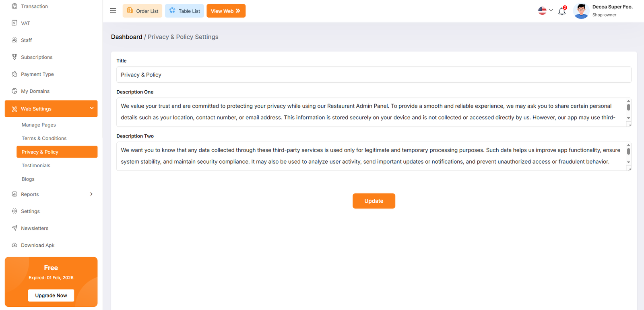644x310 pixels.
Task: Expand the Reports submenu
Action: (91, 194)
